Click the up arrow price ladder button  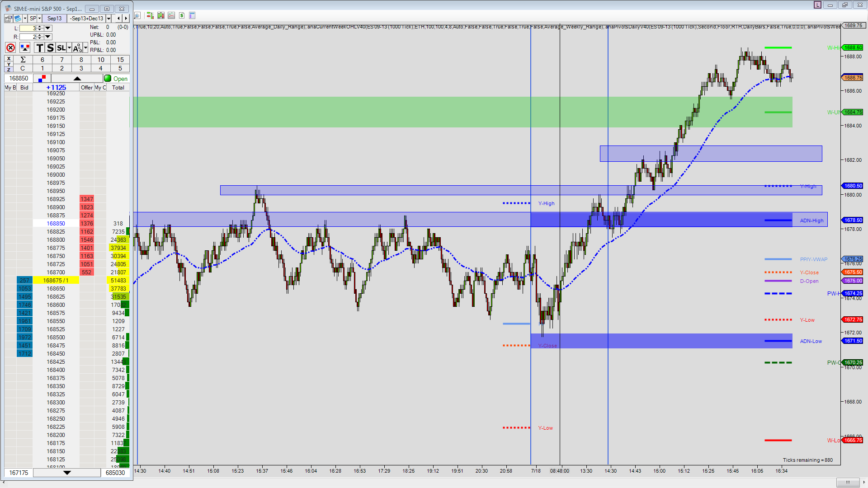77,78
